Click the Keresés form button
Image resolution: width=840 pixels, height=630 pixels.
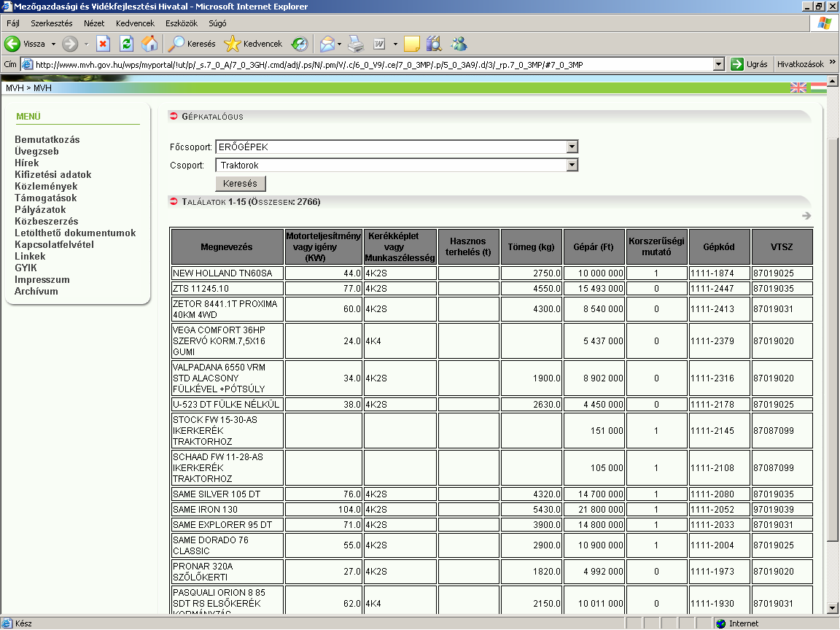pos(241,183)
